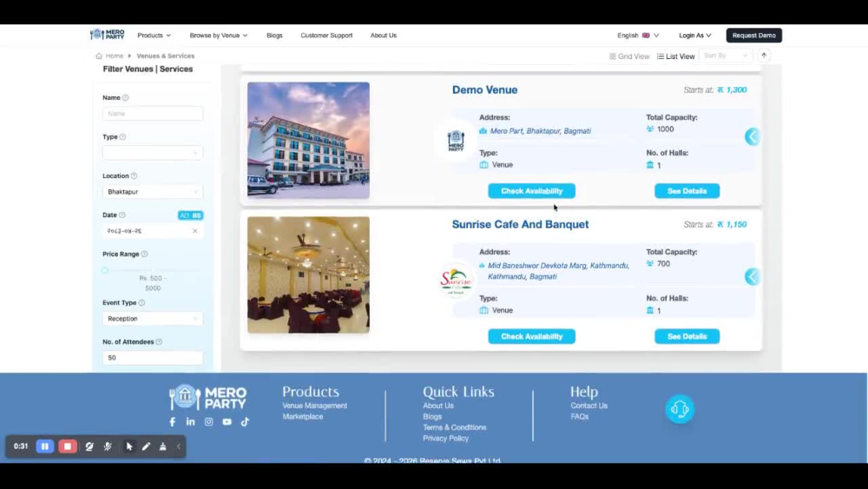Click the sort direction arrow button
868x489 pixels.
(764, 56)
